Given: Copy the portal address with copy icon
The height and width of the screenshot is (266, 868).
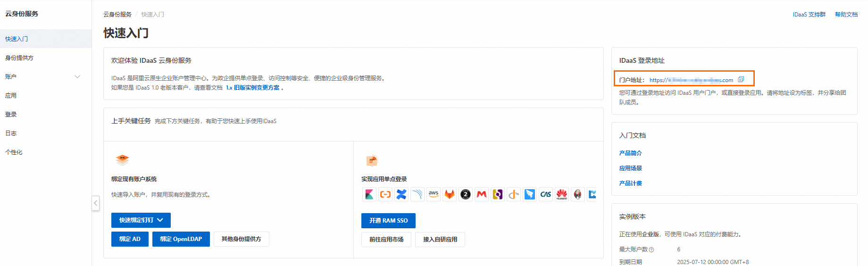Looking at the screenshot, I should [741, 80].
